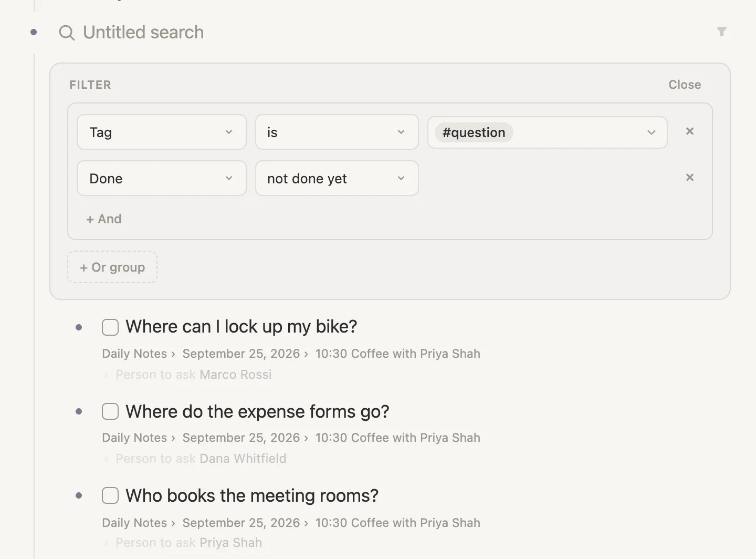
Task: Open the #question value dropdown
Action: tap(548, 132)
